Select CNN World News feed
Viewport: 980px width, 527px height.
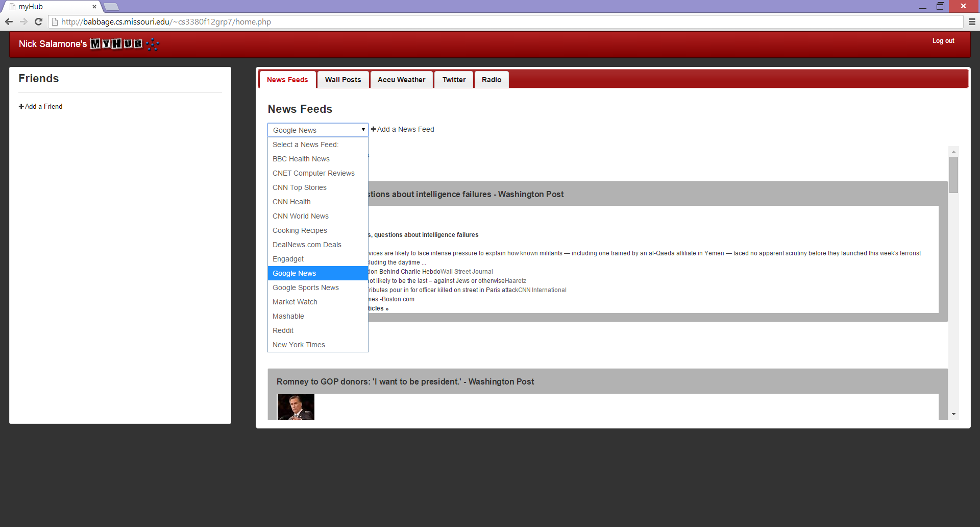point(317,216)
